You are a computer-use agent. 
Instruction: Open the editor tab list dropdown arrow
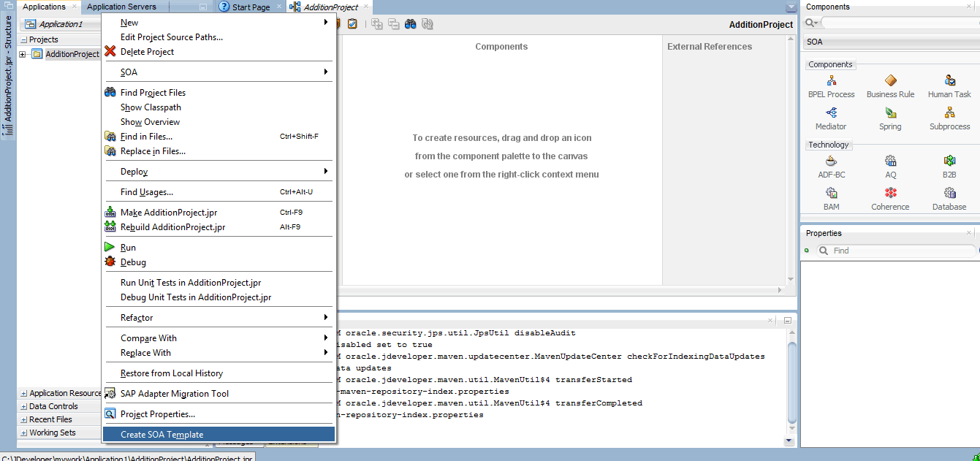791,7
